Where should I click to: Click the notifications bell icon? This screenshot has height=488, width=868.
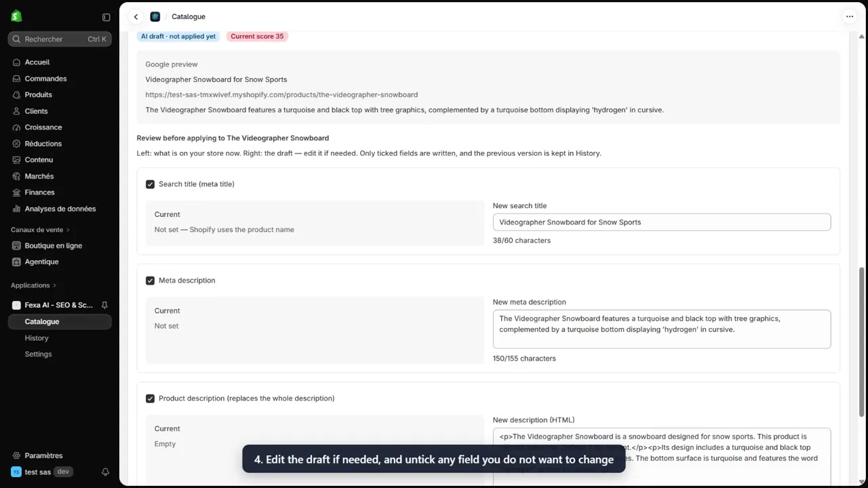pos(106,472)
